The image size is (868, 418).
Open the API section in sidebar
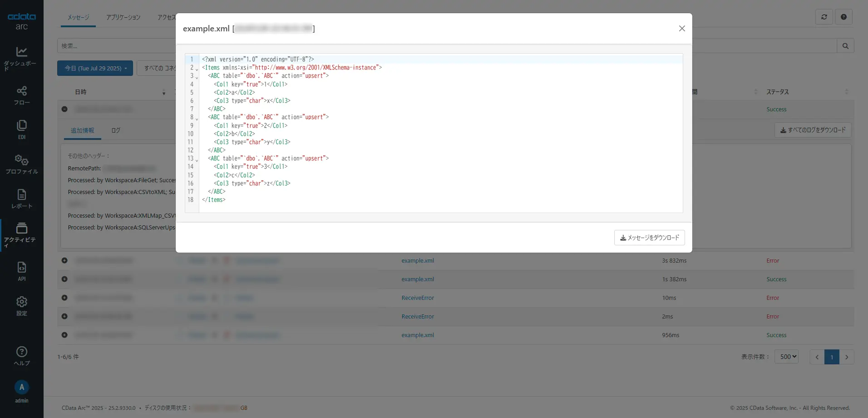pyautogui.click(x=21, y=271)
